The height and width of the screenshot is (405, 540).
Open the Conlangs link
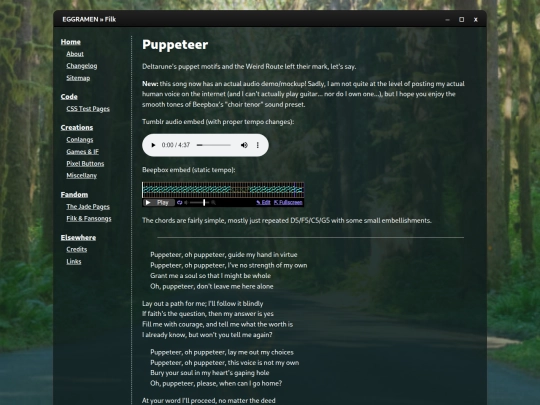[x=80, y=139]
